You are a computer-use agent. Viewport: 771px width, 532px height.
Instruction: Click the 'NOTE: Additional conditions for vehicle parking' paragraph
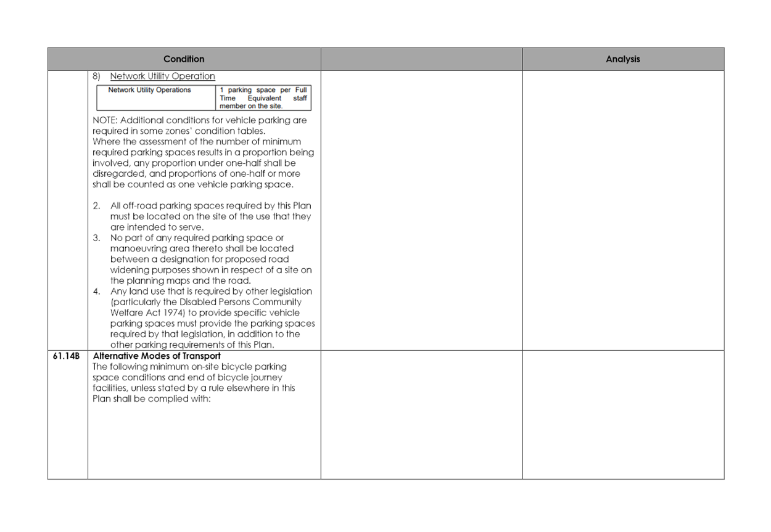(200, 126)
